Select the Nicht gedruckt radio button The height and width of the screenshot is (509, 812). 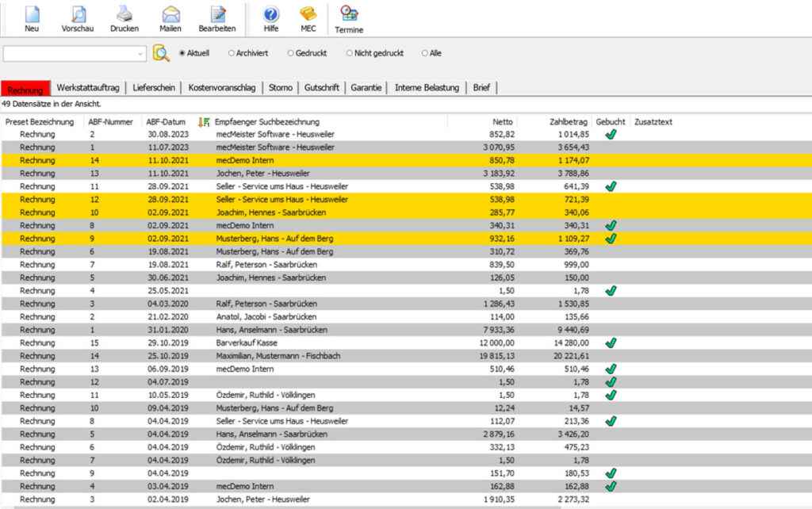pos(350,53)
